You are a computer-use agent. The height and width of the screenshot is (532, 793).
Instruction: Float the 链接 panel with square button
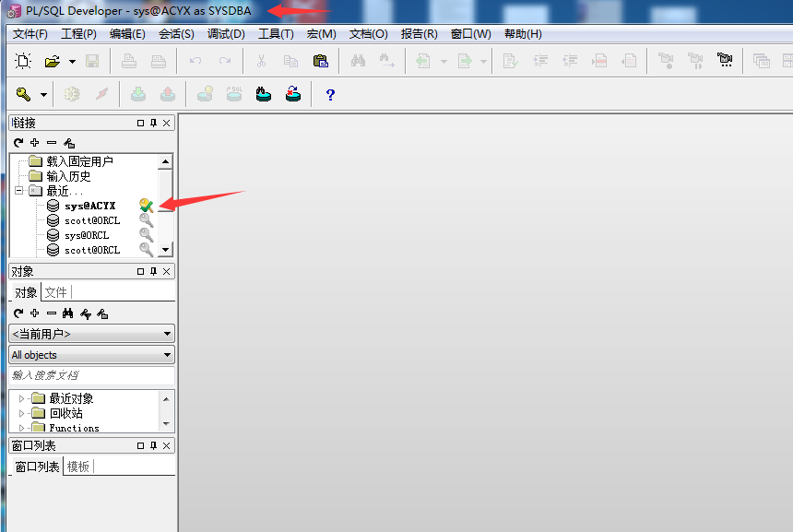[140, 123]
